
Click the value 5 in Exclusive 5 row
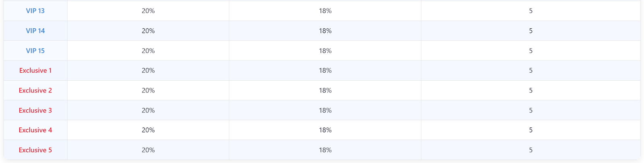pyautogui.click(x=531, y=150)
